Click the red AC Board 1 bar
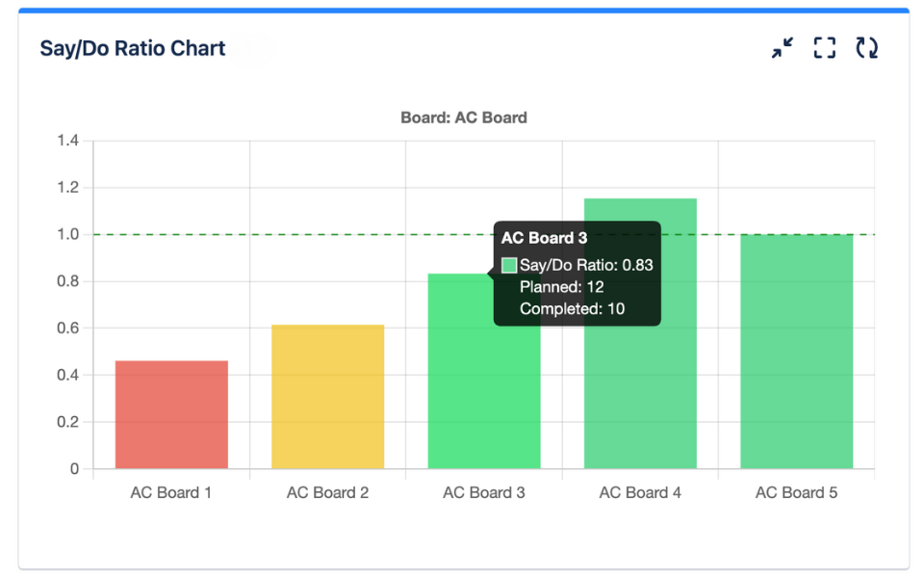 (171, 414)
